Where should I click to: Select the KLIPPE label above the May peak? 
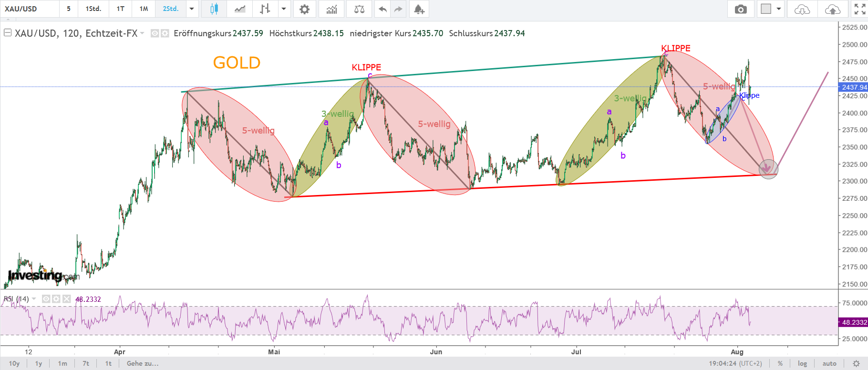tap(366, 67)
